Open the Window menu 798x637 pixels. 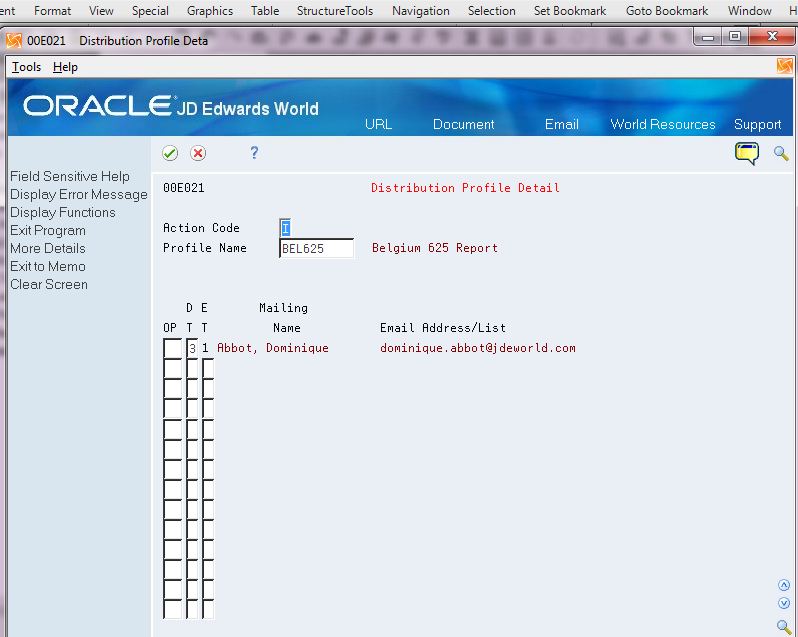750,11
